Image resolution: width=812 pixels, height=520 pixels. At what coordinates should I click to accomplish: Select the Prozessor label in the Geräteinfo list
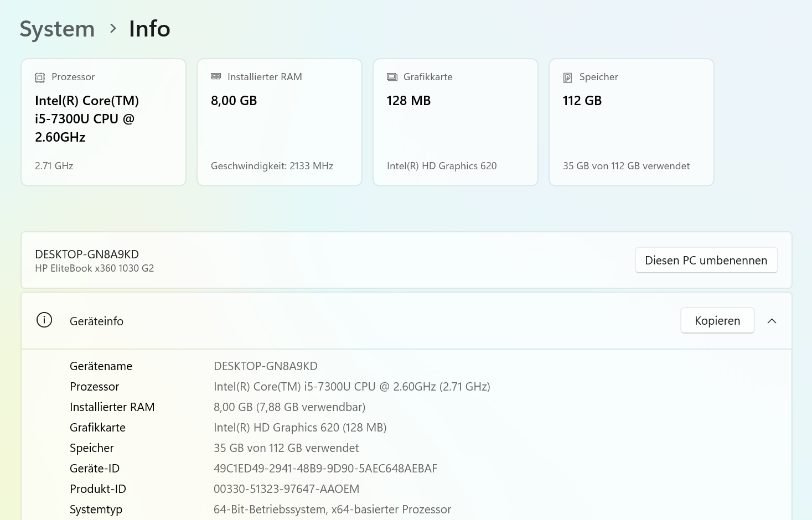pyautogui.click(x=95, y=387)
